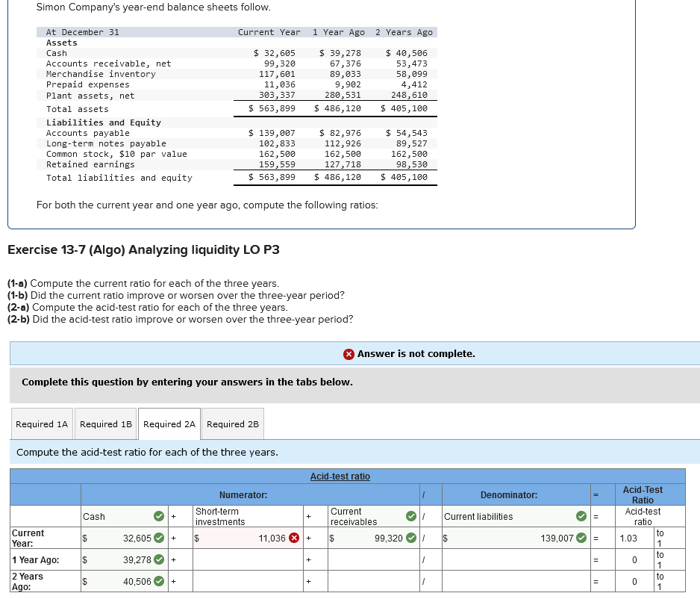
Task: Click Total assets current year $563,899
Action: pyautogui.click(x=272, y=108)
